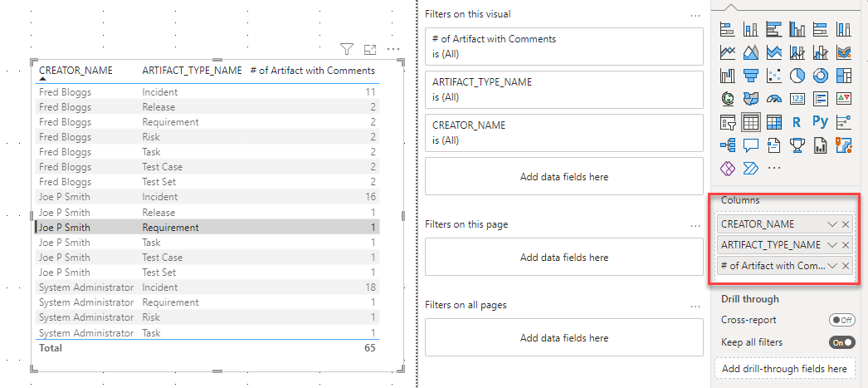Select the matrix visualization icon
The image size is (868, 388).
pos(774,122)
